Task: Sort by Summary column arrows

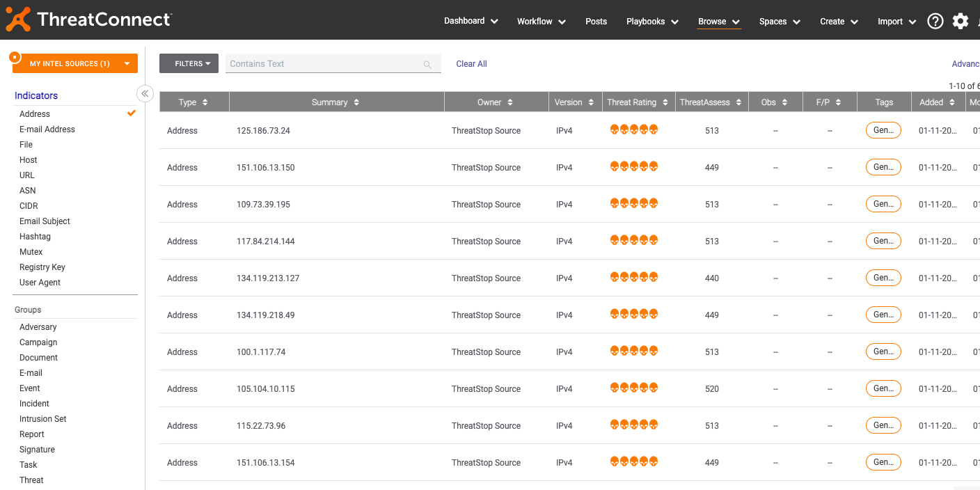Action: (x=356, y=102)
